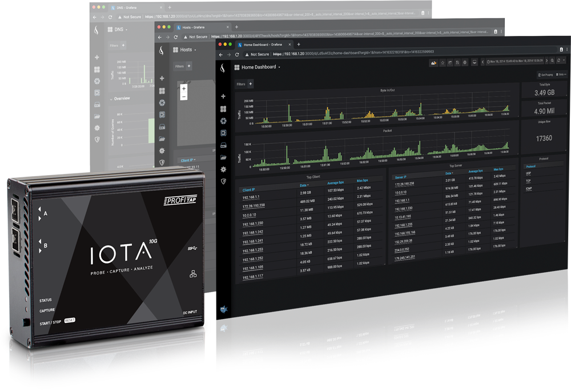The image size is (571, 392).
Task: Click the shield icon in Home Dashboard sidebar
Action: pos(224,181)
